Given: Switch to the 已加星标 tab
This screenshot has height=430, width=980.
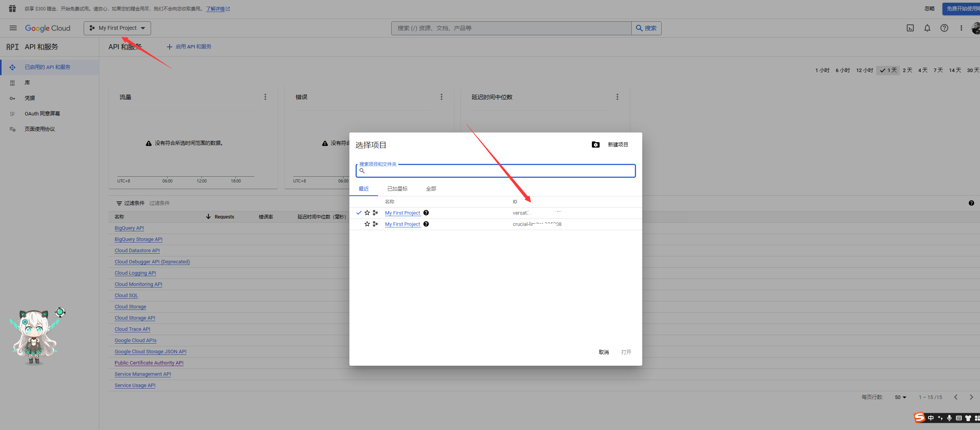Looking at the screenshot, I should pyautogui.click(x=397, y=189).
